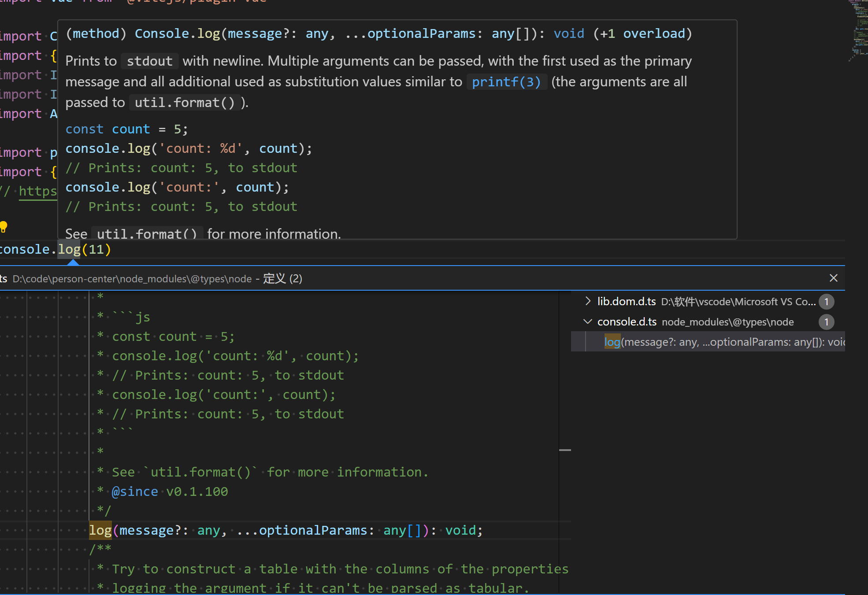Expand the lib.dom.d.ts reference group
The height and width of the screenshot is (595, 868).
(x=588, y=301)
